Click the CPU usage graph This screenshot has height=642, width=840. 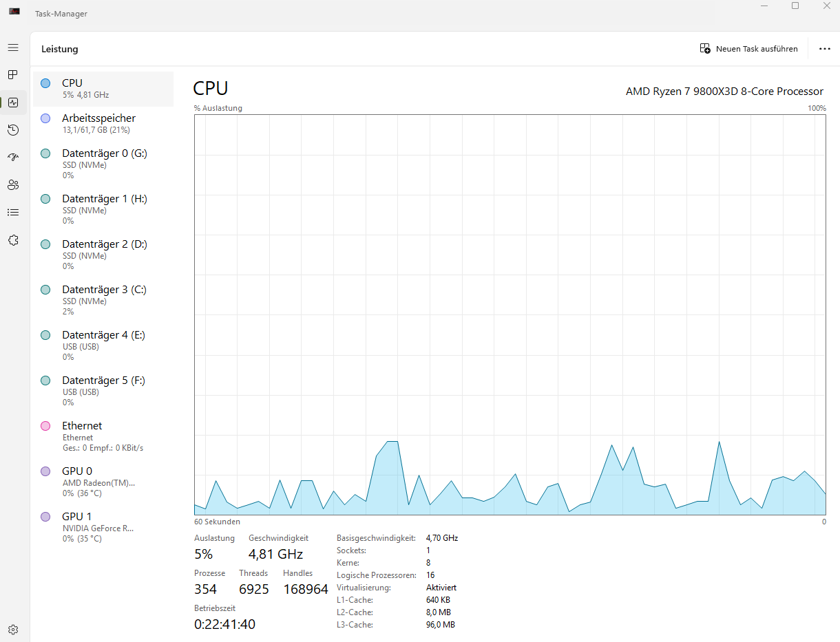pos(510,314)
